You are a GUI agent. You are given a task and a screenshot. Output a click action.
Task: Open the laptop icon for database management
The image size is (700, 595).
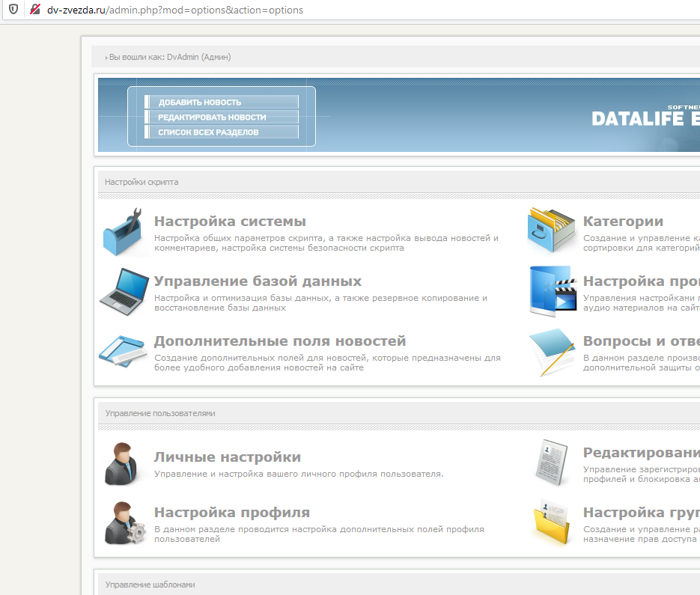(124, 292)
